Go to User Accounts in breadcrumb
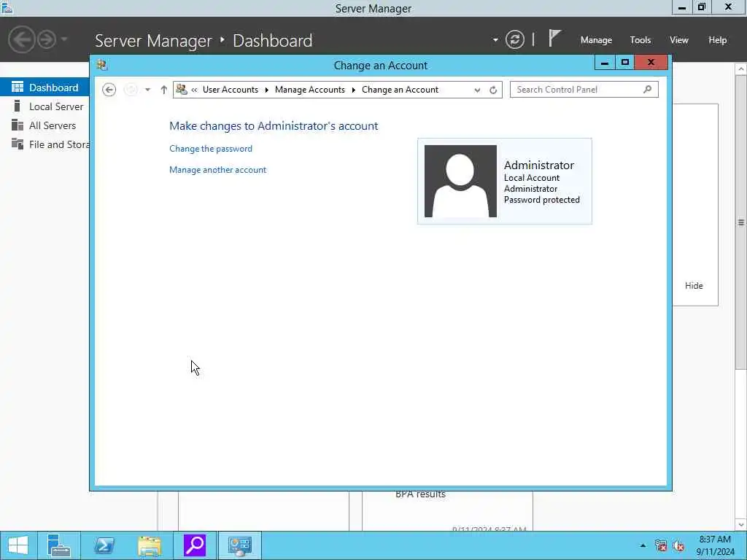Viewport: 747px width, 560px height. click(x=230, y=90)
